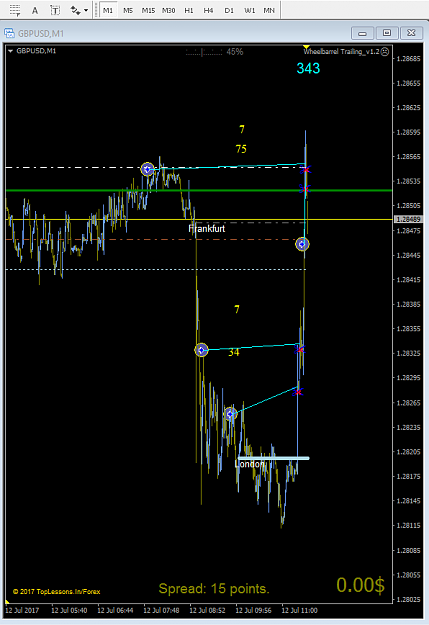Click the yellow 75 label

point(241,149)
